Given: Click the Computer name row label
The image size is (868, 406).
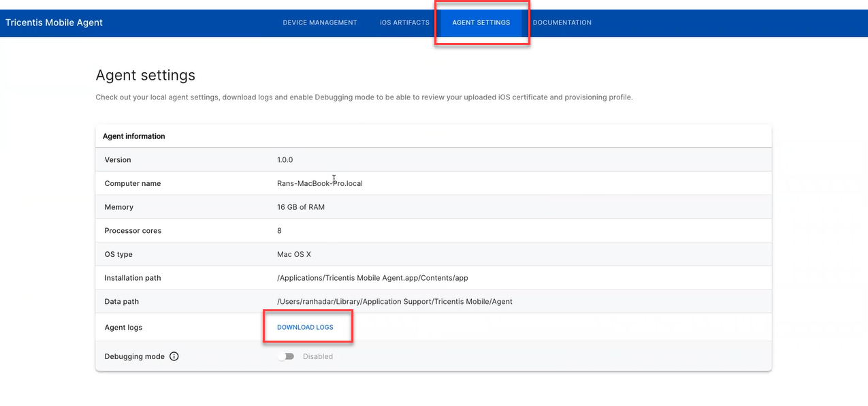Looking at the screenshot, I should point(133,183).
